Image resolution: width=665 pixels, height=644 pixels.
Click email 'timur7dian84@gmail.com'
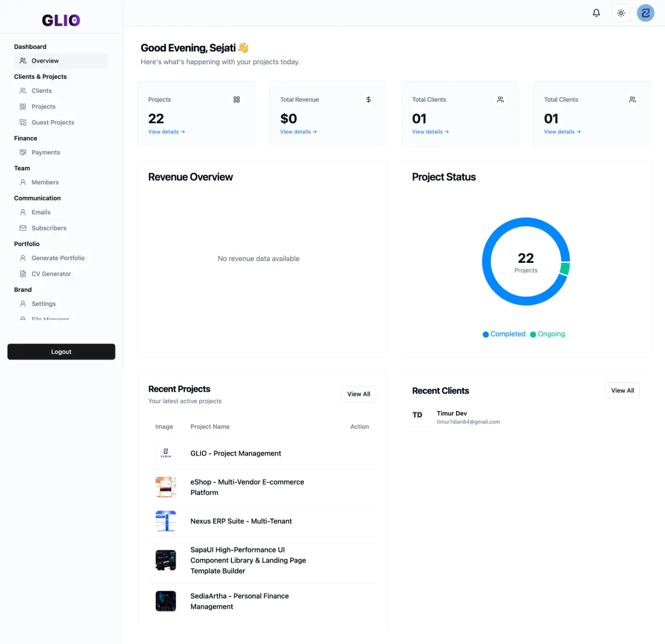coord(468,422)
